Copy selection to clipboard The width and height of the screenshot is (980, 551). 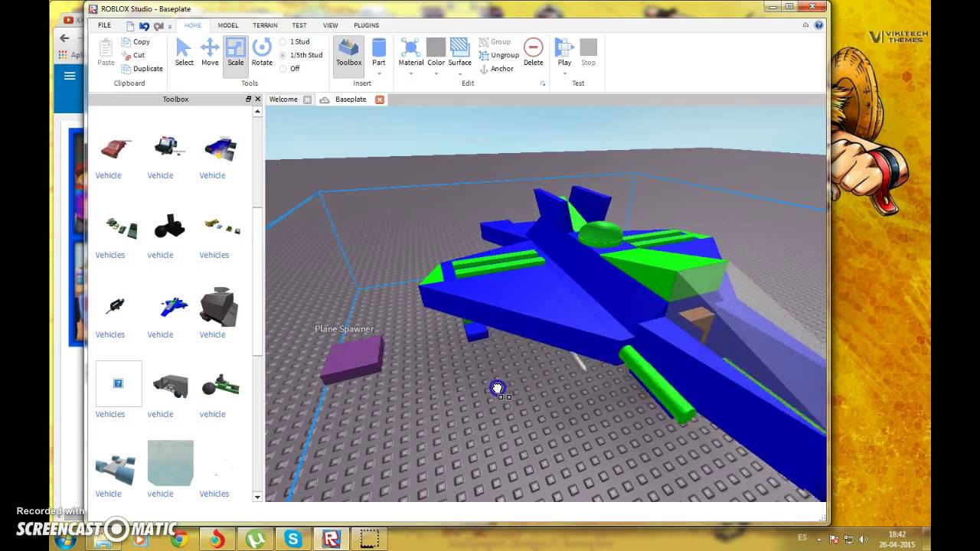tap(136, 42)
